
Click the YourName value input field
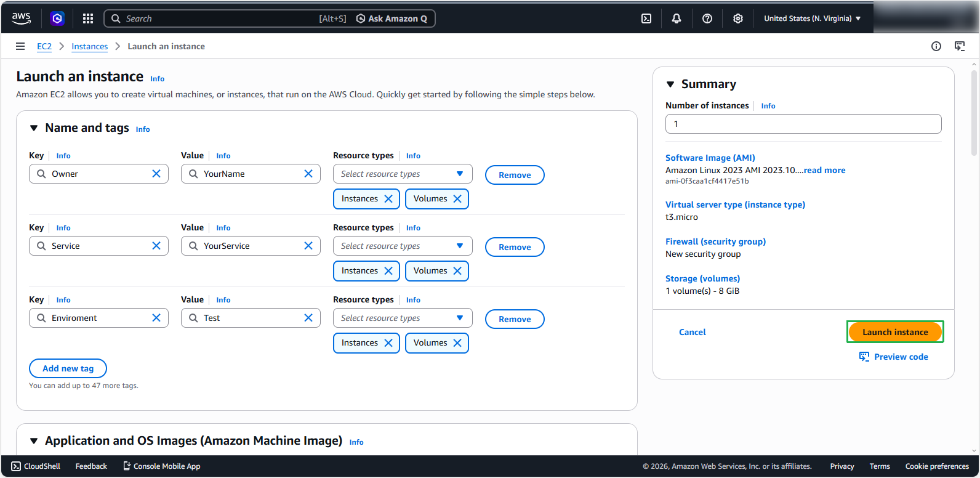point(251,174)
